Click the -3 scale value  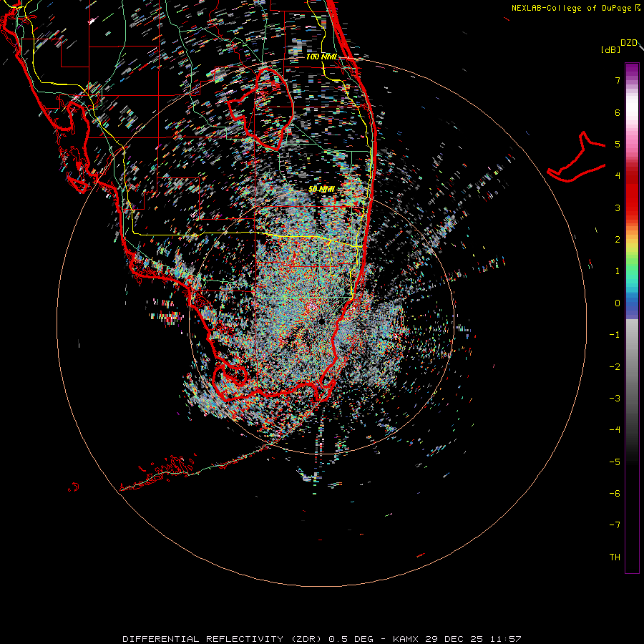615,399
